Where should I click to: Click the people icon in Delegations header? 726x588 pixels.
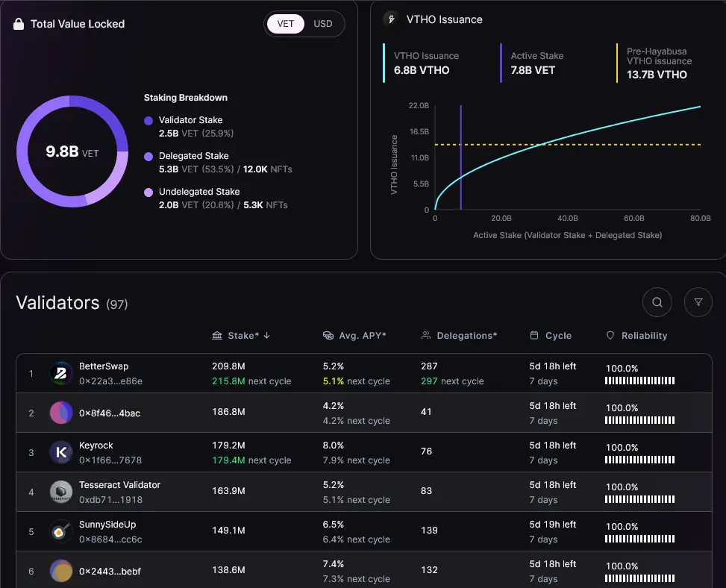[425, 335]
